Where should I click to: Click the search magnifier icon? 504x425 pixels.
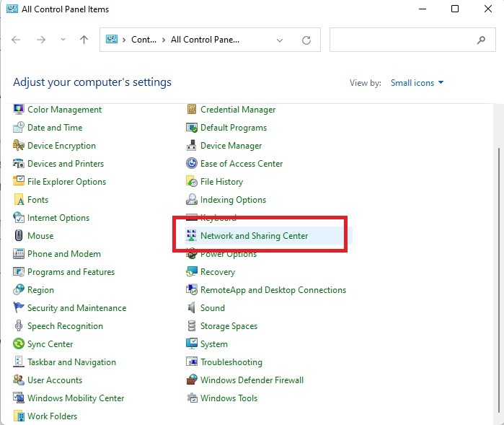tap(481, 40)
